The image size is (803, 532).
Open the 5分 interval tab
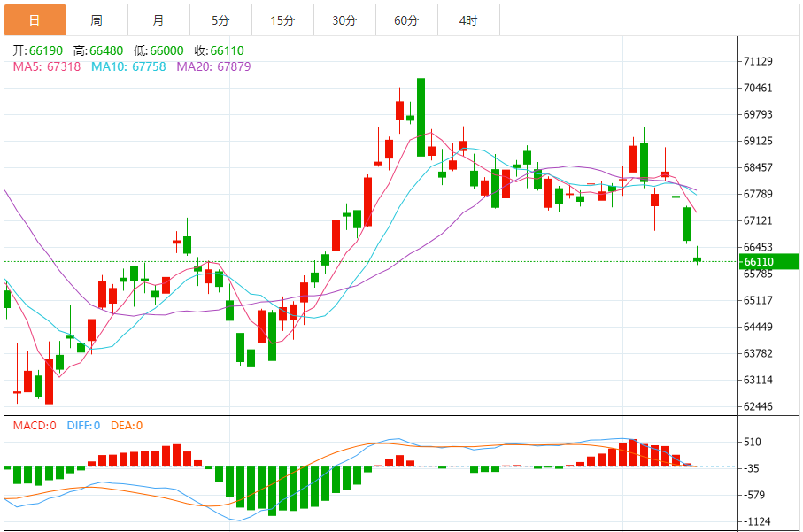pyautogui.click(x=220, y=20)
